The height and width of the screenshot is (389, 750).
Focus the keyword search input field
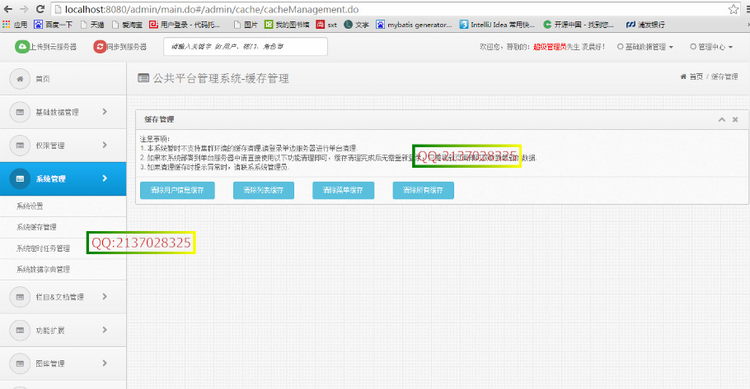pyautogui.click(x=245, y=46)
